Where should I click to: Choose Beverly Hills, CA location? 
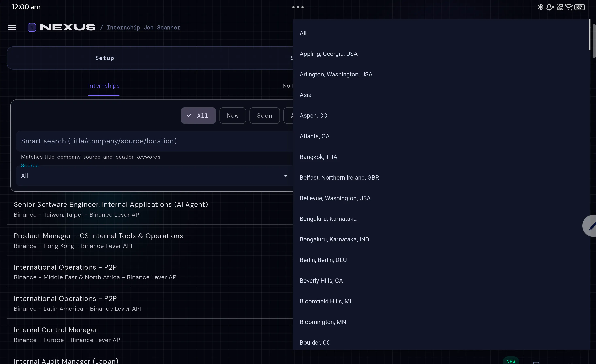click(x=442, y=281)
